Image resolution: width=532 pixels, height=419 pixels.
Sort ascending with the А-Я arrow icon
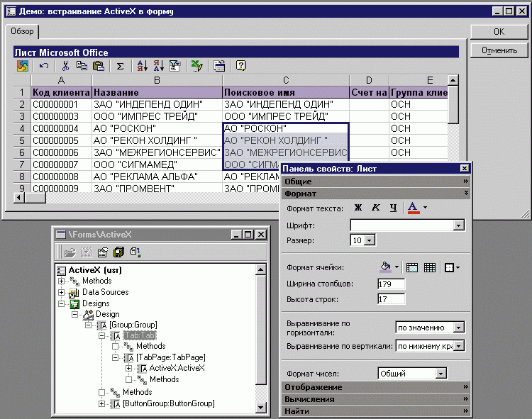tap(142, 66)
